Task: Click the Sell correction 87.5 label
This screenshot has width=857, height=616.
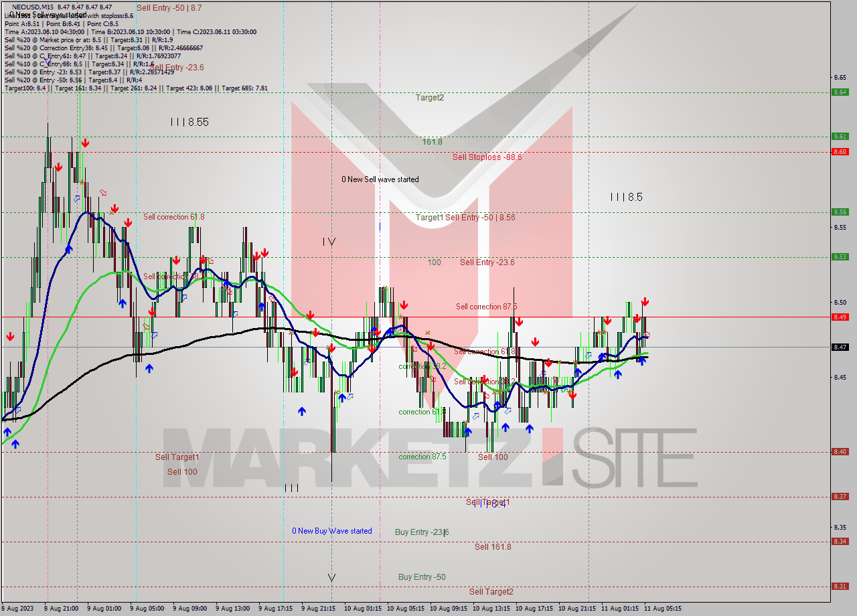Action: coord(487,307)
